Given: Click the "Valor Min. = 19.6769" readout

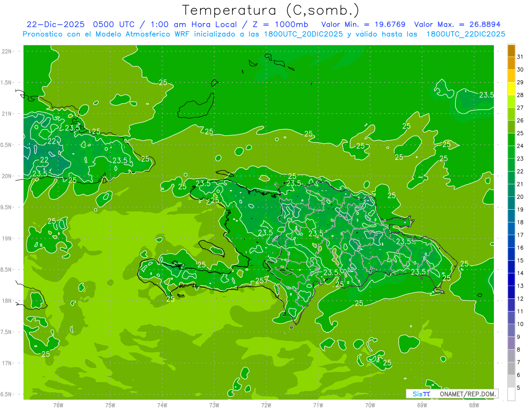Looking at the screenshot, I should click(363, 24).
